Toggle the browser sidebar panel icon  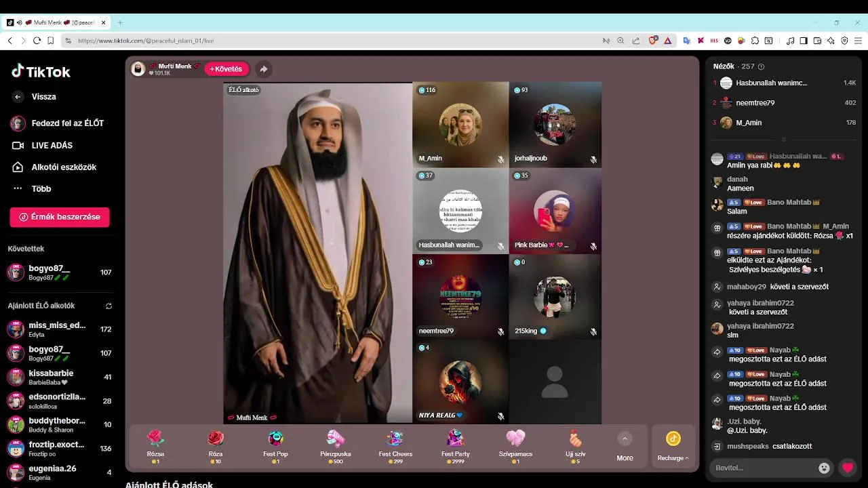coord(804,41)
